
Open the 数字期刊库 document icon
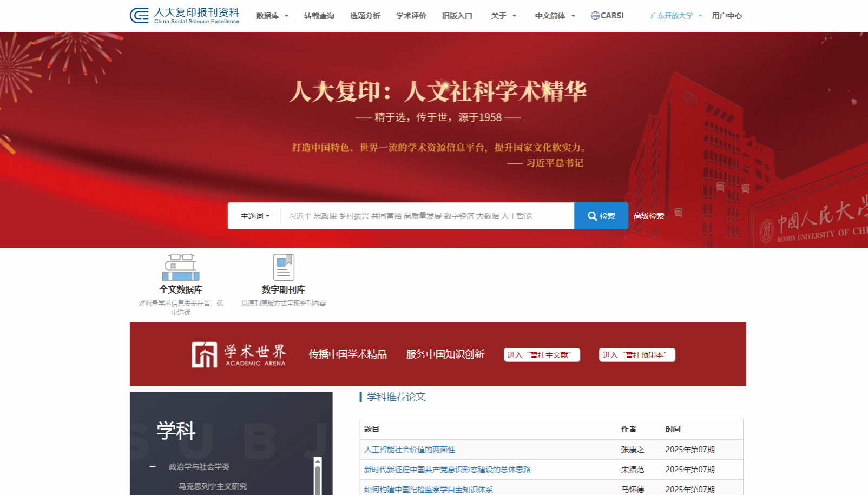coord(284,267)
